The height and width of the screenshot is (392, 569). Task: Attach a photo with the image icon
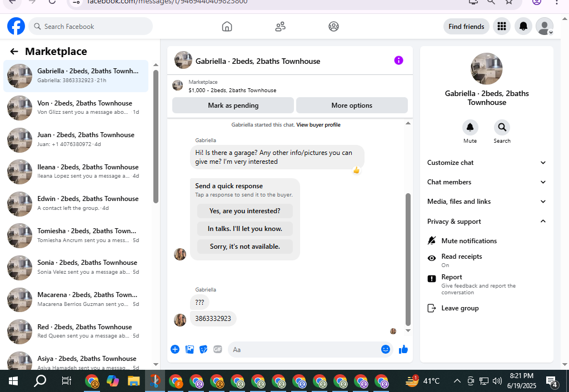(x=189, y=349)
